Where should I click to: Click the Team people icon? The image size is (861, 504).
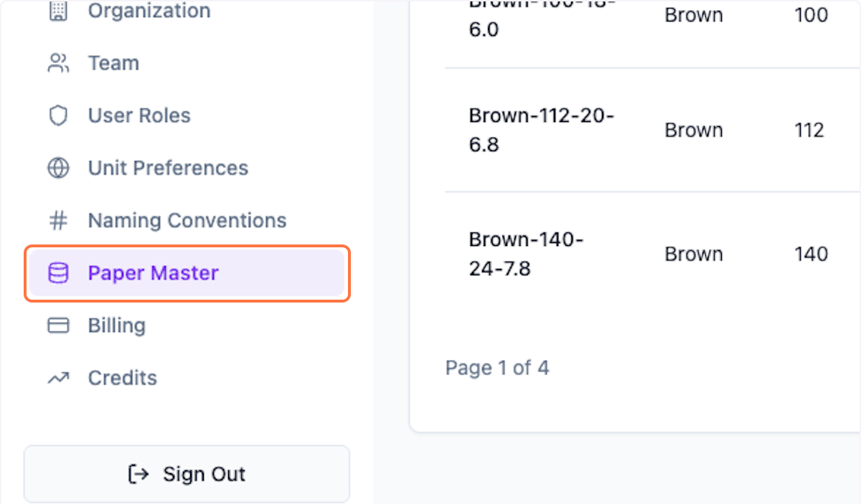(x=58, y=63)
